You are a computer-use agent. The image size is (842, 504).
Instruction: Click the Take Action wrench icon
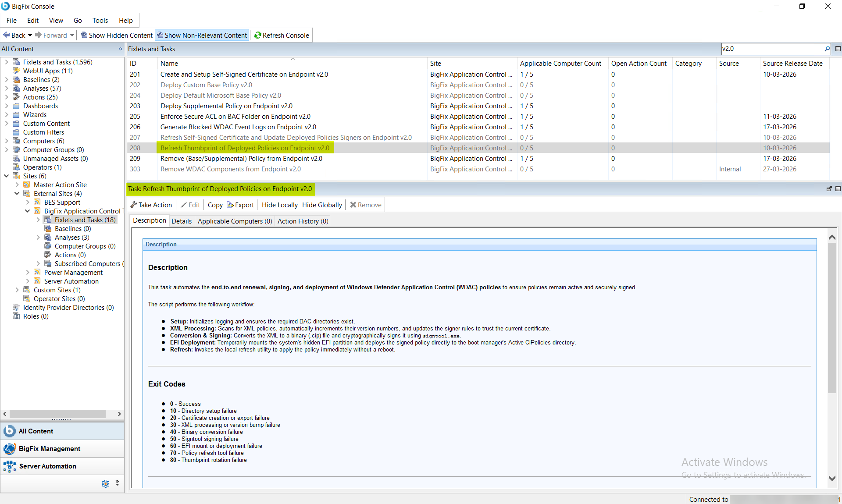coord(134,205)
